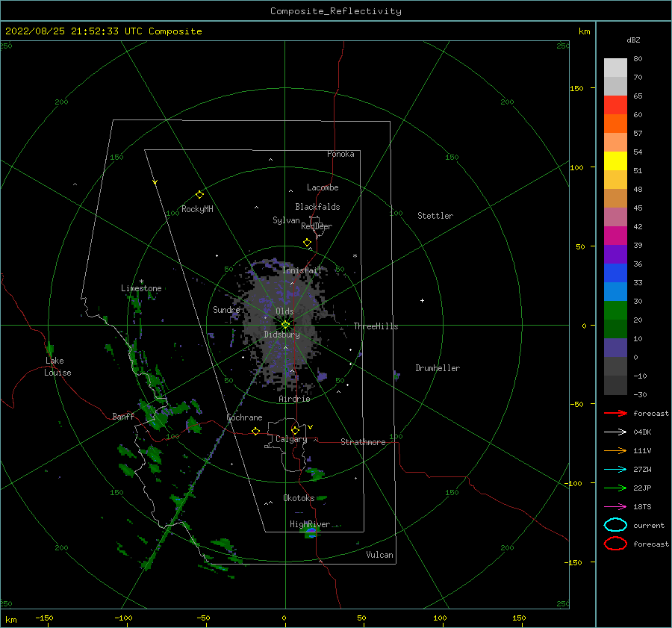672x628 pixels.
Task: Click the Innisfail town label
Action: click(302, 270)
